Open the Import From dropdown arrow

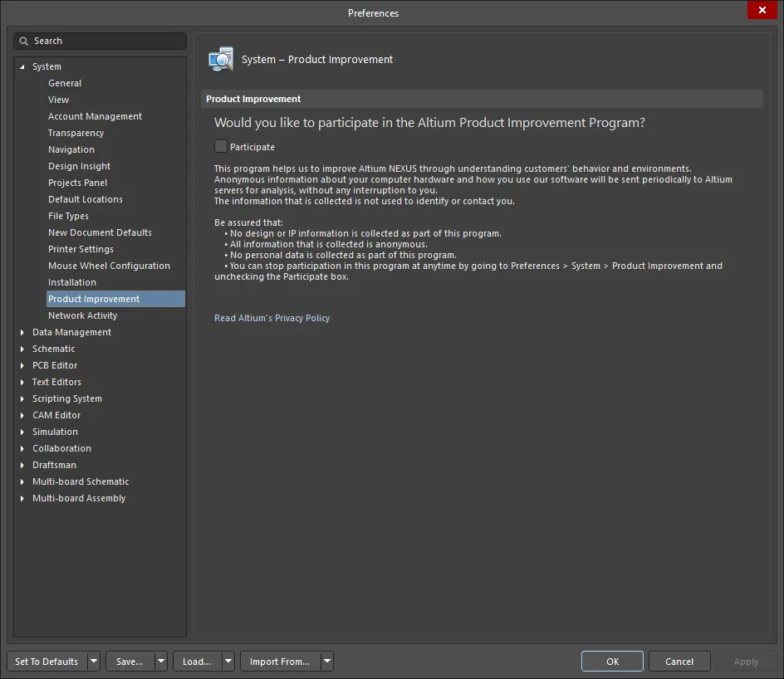(327, 661)
